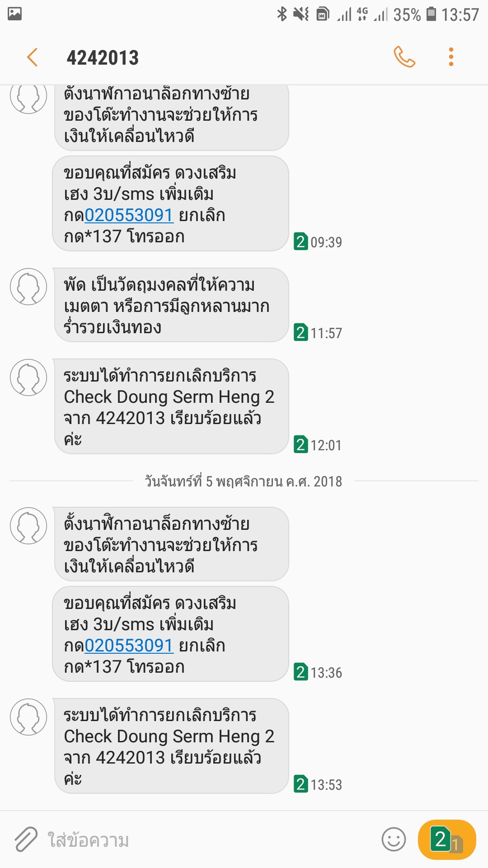Tap the SIM 2 badge next to 13:36
Screen dimensions: 488x868
click(x=300, y=672)
